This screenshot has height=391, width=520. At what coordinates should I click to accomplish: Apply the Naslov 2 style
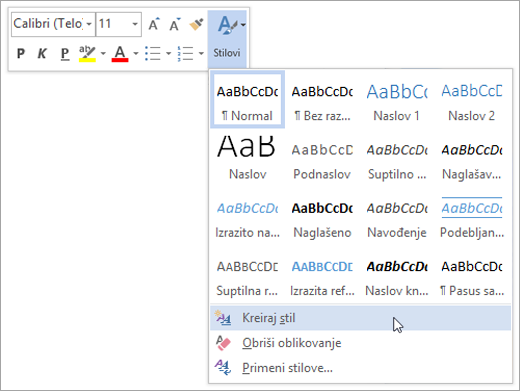pyautogui.click(x=471, y=100)
